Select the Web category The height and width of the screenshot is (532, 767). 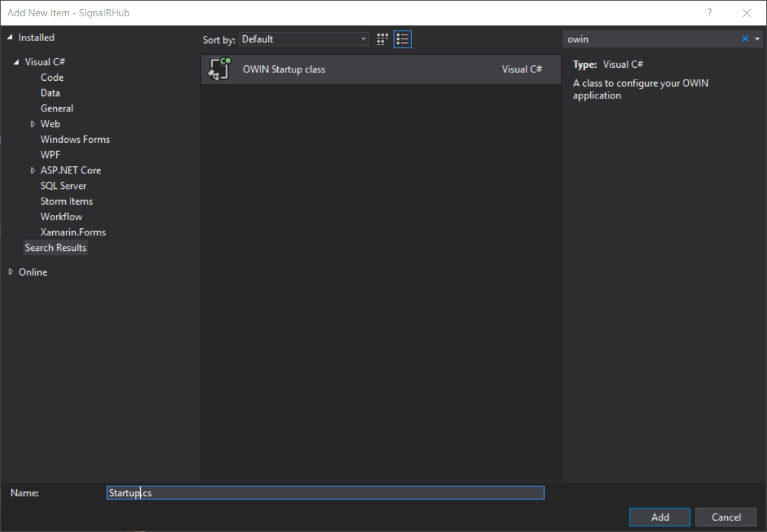[50, 124]
